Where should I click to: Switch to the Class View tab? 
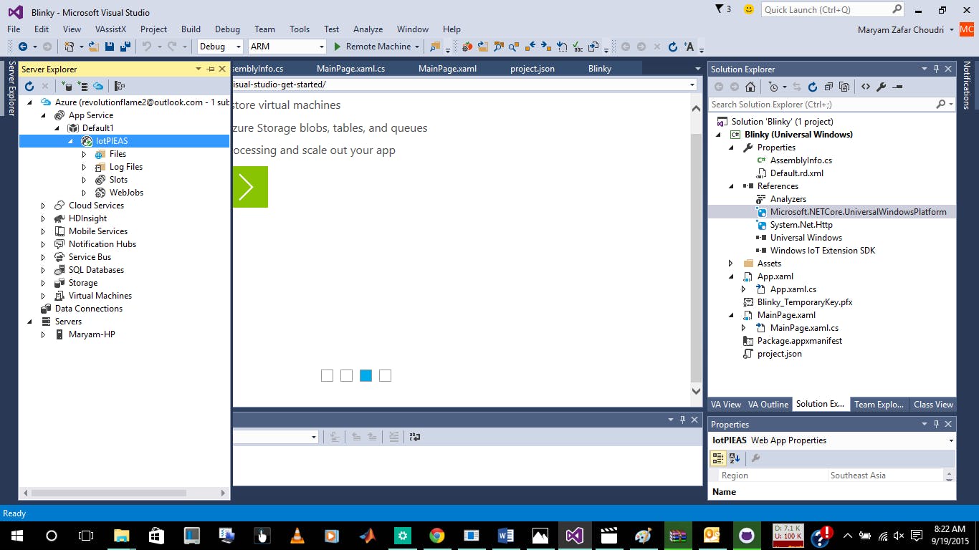click(x=933, y=405)
